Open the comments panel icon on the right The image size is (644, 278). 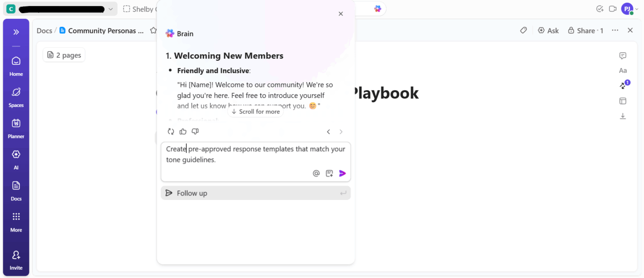622,56
